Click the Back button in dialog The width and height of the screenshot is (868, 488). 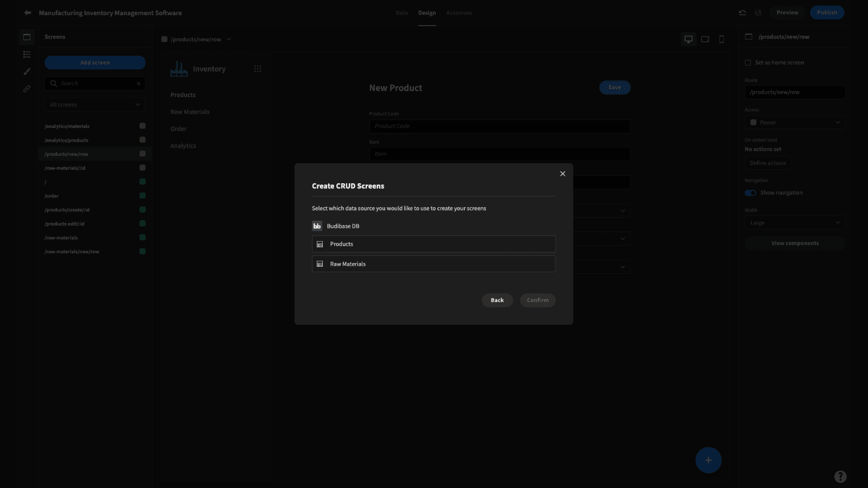[x=497, y=300]
